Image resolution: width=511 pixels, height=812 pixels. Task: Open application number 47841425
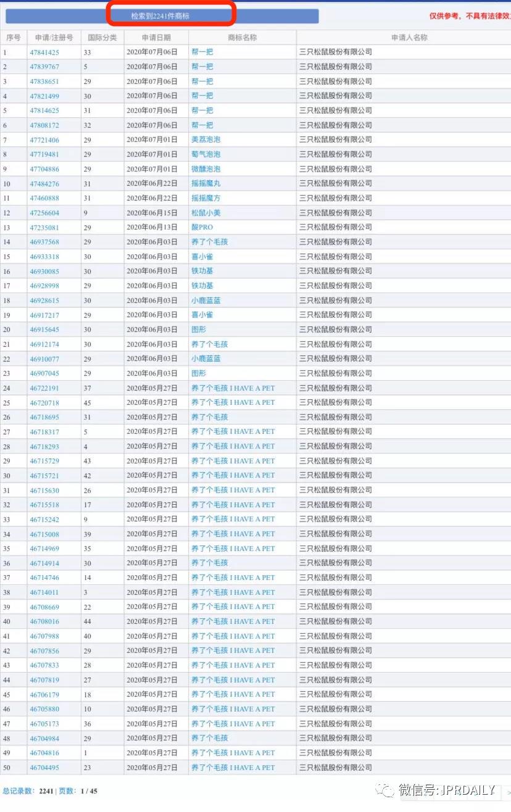pyautogui.click(x=44, y=52)
